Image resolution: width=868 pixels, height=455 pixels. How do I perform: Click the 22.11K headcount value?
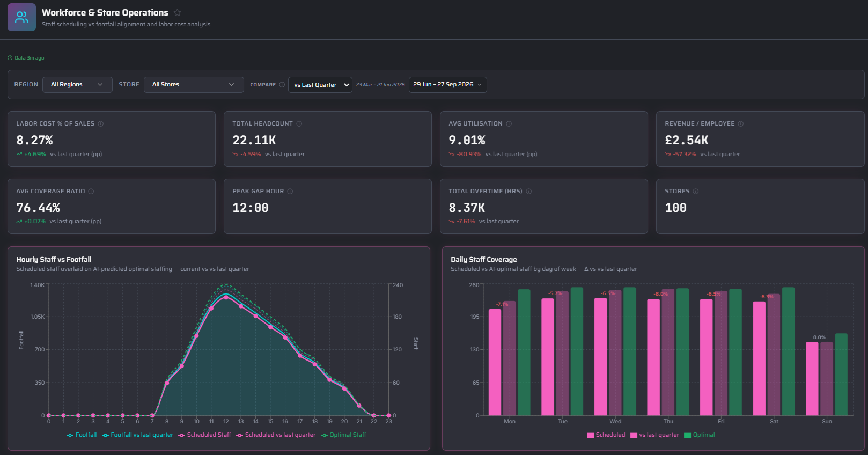pos(254,141)
